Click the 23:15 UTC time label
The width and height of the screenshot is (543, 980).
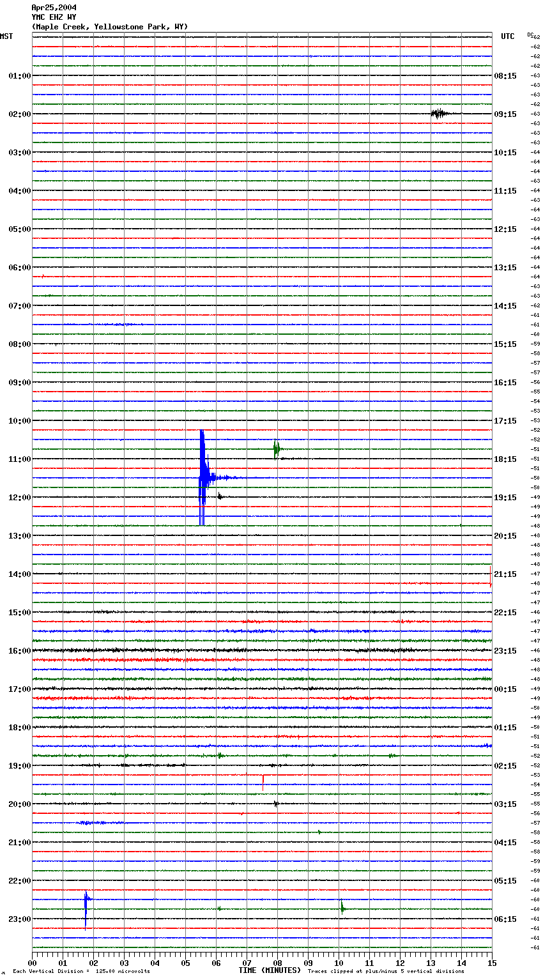505,651
